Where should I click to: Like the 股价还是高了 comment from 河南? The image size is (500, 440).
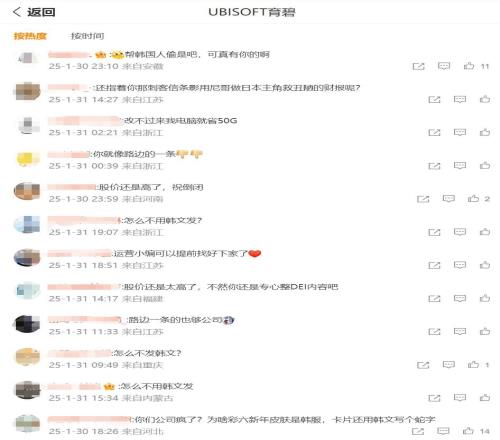coord(473,199)
